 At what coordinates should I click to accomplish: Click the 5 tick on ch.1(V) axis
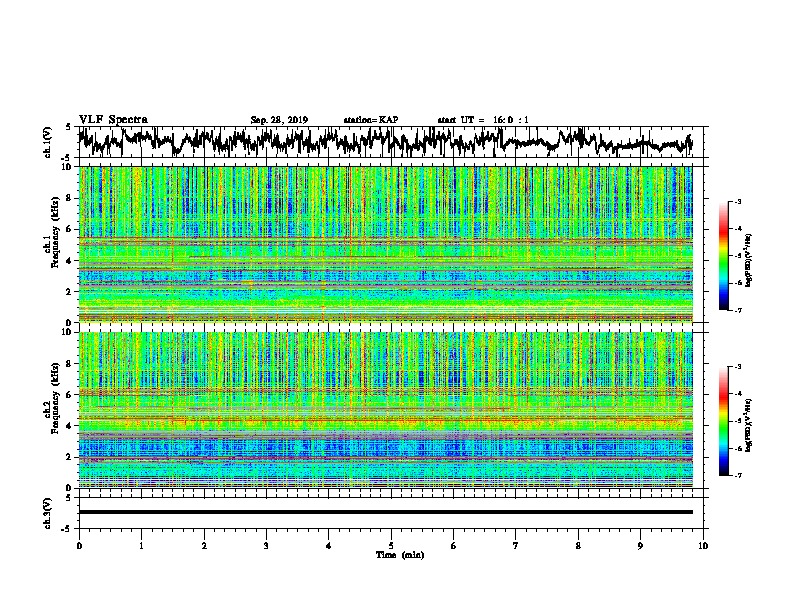click(x=69, y=126)
